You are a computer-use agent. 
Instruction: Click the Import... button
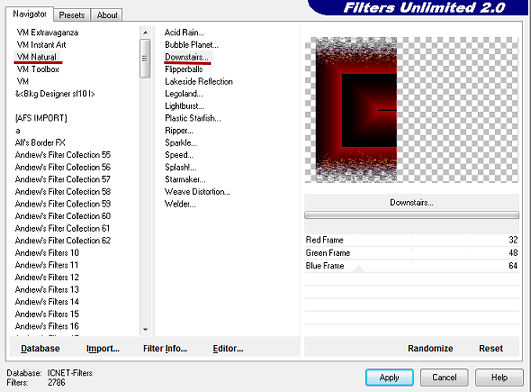click(x=103, y=348)
